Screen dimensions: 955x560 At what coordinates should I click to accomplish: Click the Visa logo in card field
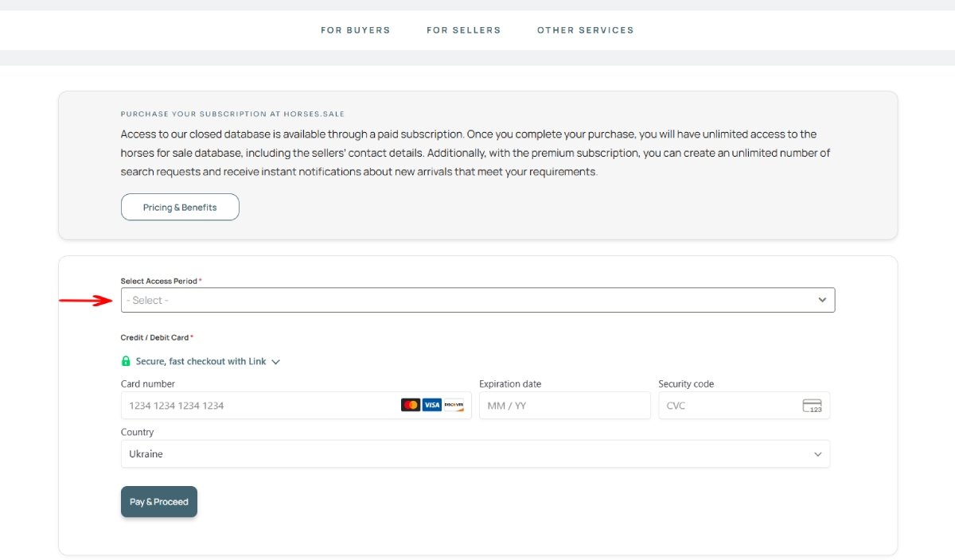pyautogui.click(x=432, y=405)
